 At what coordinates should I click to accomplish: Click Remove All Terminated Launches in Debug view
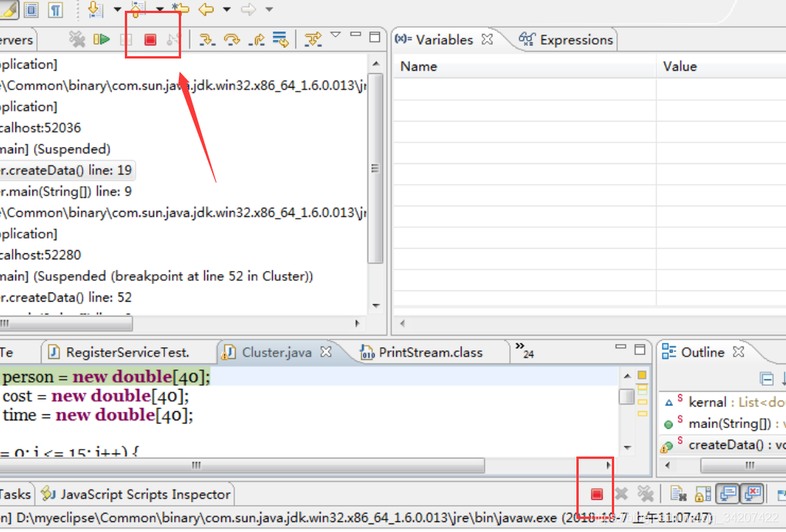pos(77,39)
